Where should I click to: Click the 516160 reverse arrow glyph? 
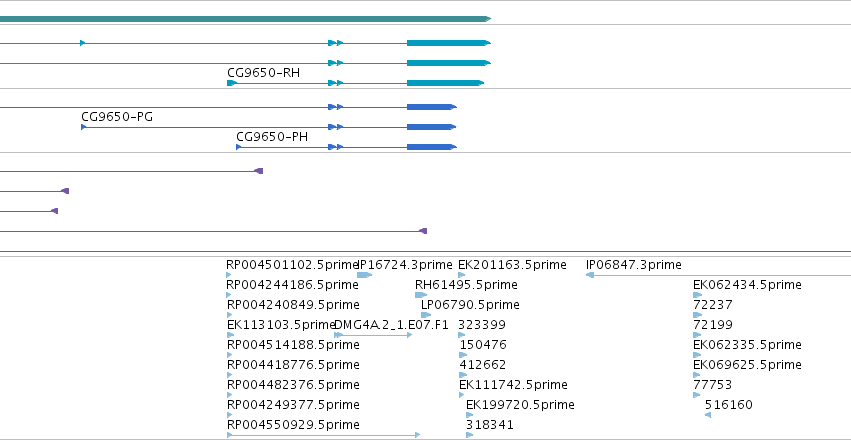click(708, 415)
